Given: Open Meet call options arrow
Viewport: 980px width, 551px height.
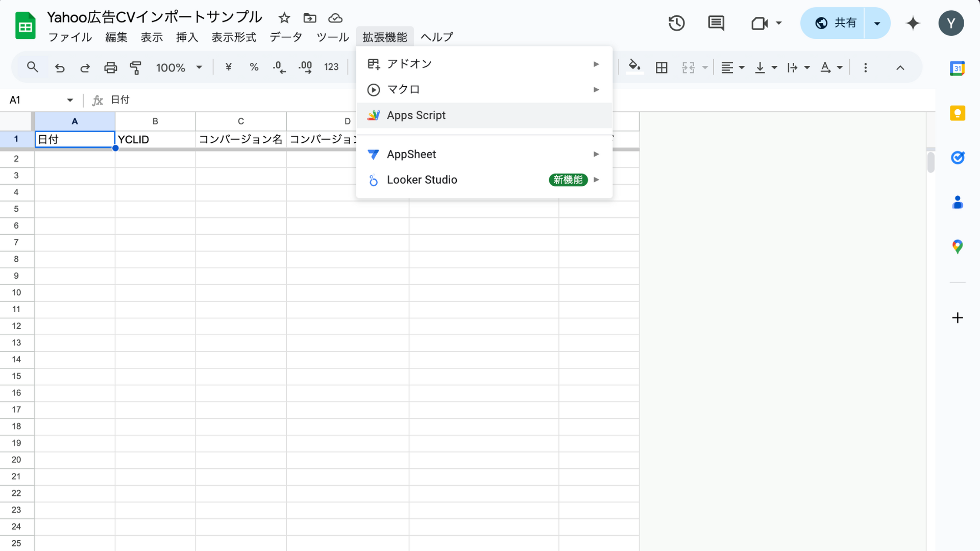Looking at the screenshot, I should coord(778,23).
